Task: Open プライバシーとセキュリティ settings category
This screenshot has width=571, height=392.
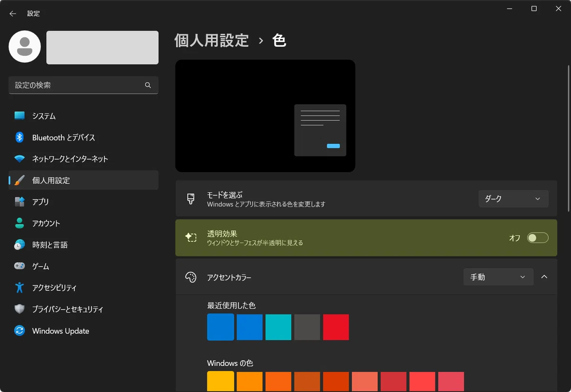Action: [x=84, y=309]
